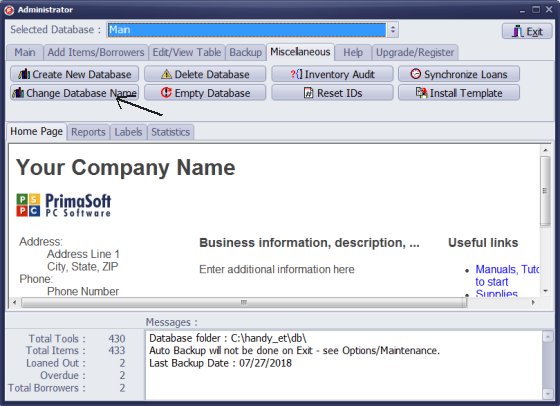
Task: Click the Total Tools value 430
Action: pyautogui.click(x=117, y=339)
